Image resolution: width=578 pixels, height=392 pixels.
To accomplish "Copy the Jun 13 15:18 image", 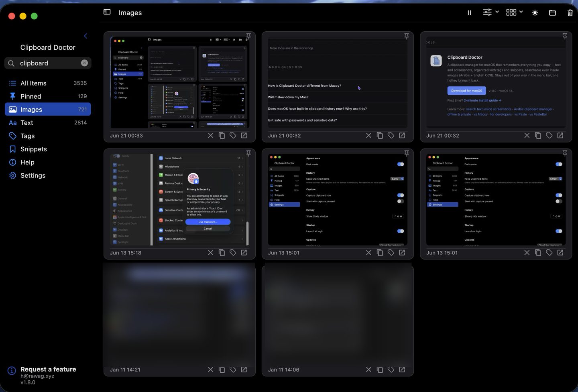I will [222, 253].
